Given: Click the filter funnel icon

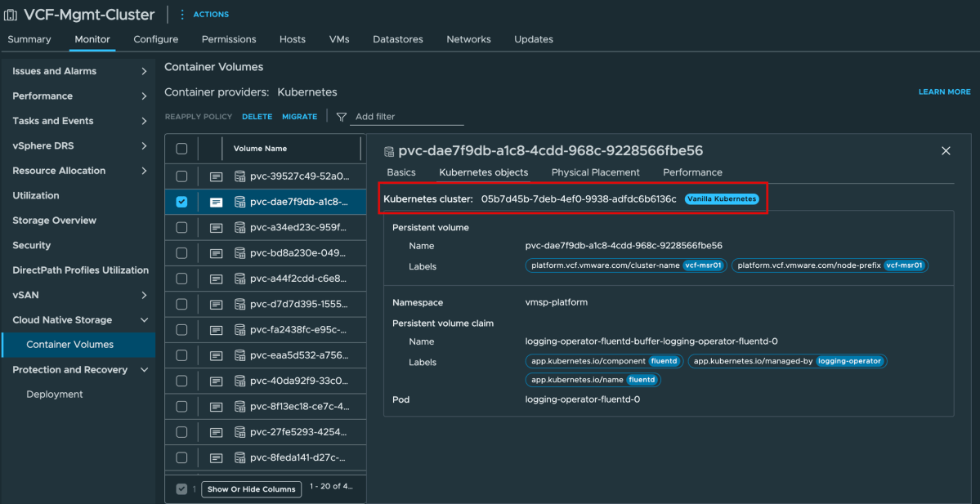Looking at the screenshot, I should (x=342, y=117).
